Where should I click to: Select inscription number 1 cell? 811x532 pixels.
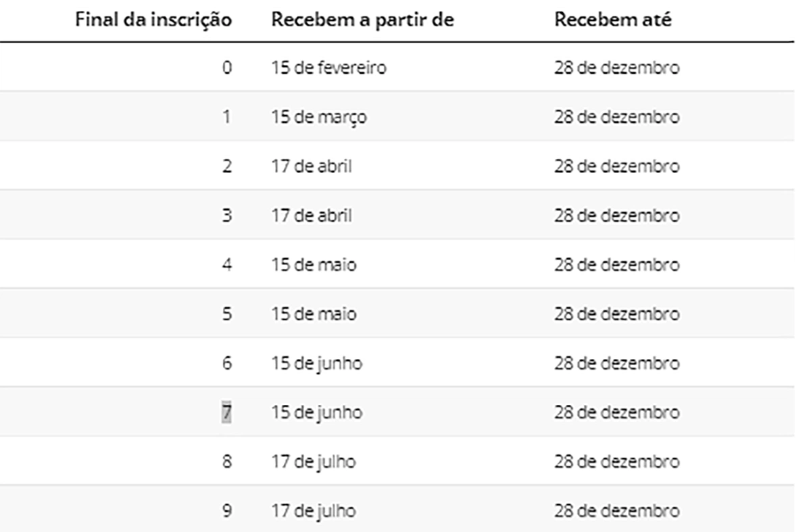[x=227, y=117]
